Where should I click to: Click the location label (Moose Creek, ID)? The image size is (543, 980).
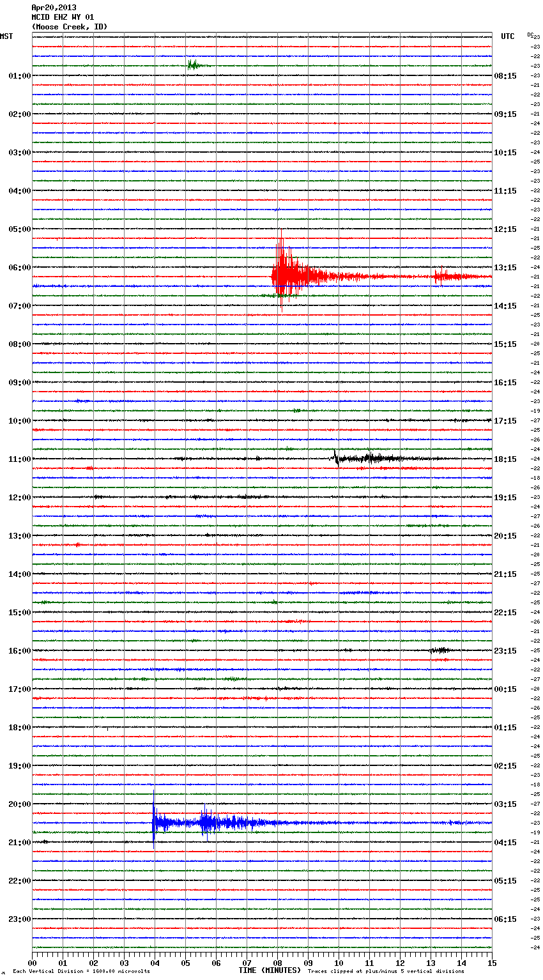[70, 27]
